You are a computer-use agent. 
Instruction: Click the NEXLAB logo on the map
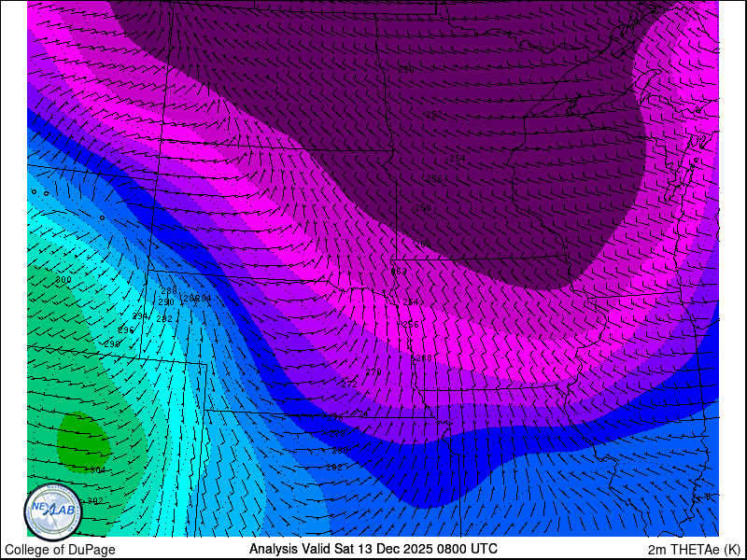(x=53, y=512)
